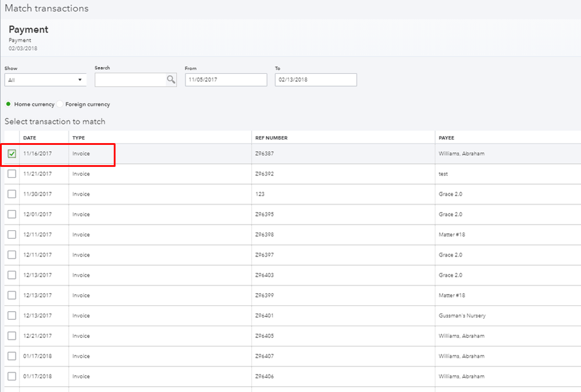Screen dimensions: 581x392
Task: Click the From date field
Action: (x=226, y=80)
